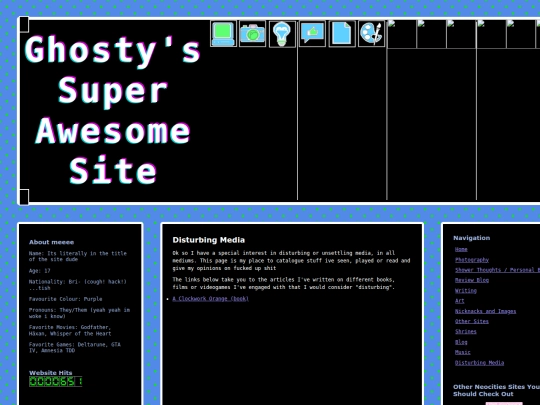Select Disturbing Media in Navigation list
This screenshot has width=540, height=405.
coord(479,363)
